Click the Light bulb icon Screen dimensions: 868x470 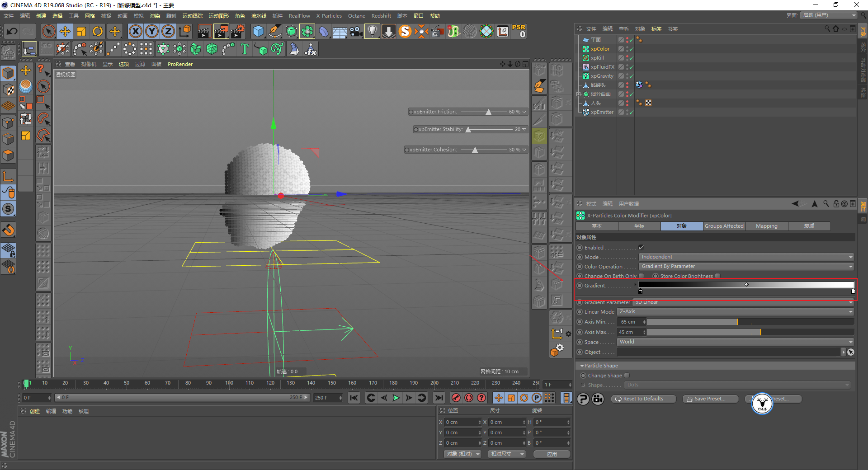point(372,31)
